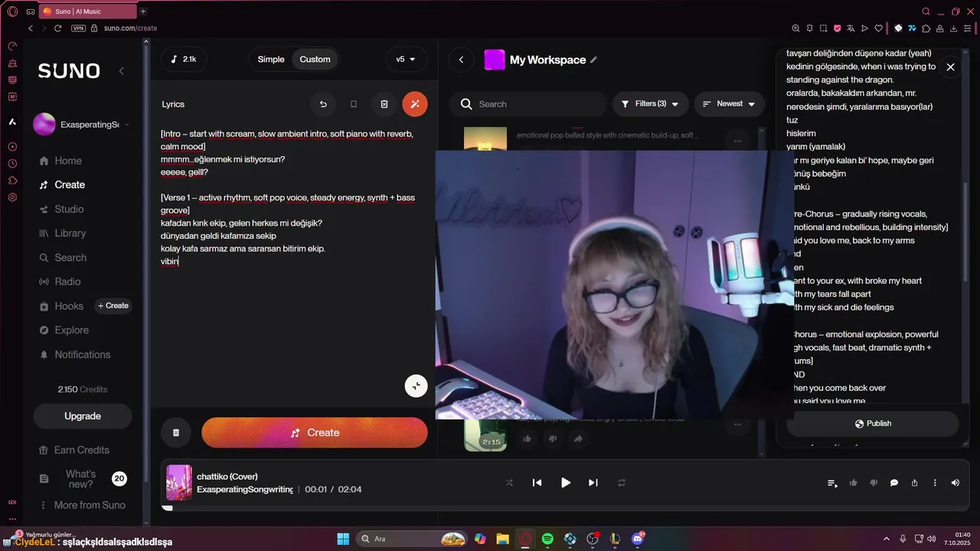Viewport: 980px width, 551px height.
Task: Open browser translate icon in toolbar
Action: point(851,28)
